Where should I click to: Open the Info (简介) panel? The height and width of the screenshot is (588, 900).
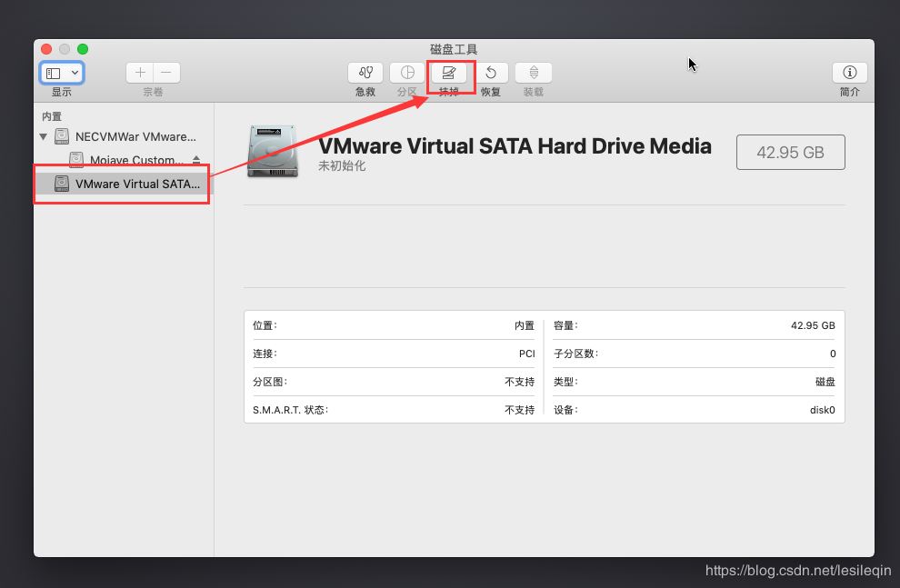tap(849, 73)
